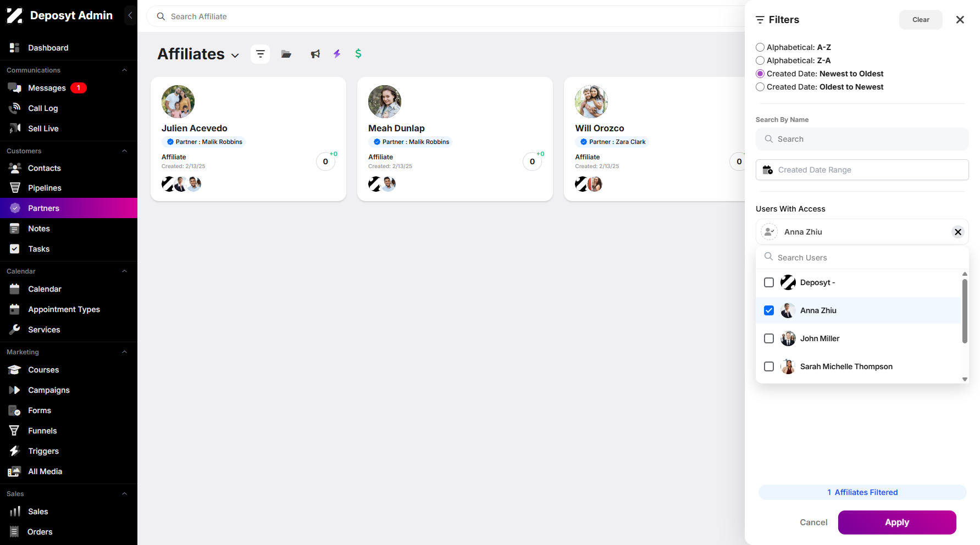This screenshot has height=545, width=980.
Task: Collapse the Calendar section
Action: 125,271
